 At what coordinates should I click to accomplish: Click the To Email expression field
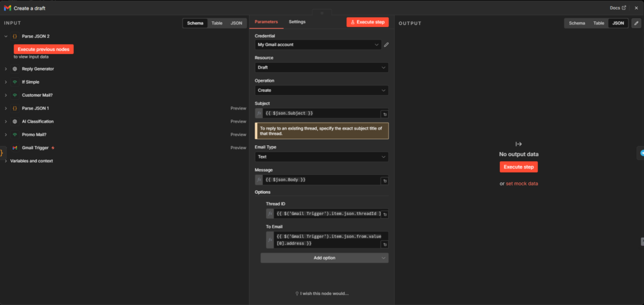tap(327, 240)
